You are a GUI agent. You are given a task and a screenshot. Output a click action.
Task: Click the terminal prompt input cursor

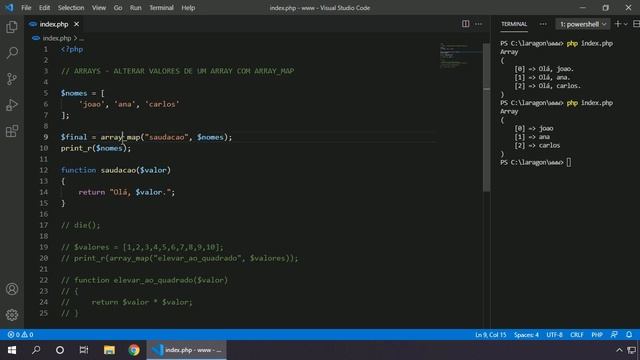pos(569,162)
